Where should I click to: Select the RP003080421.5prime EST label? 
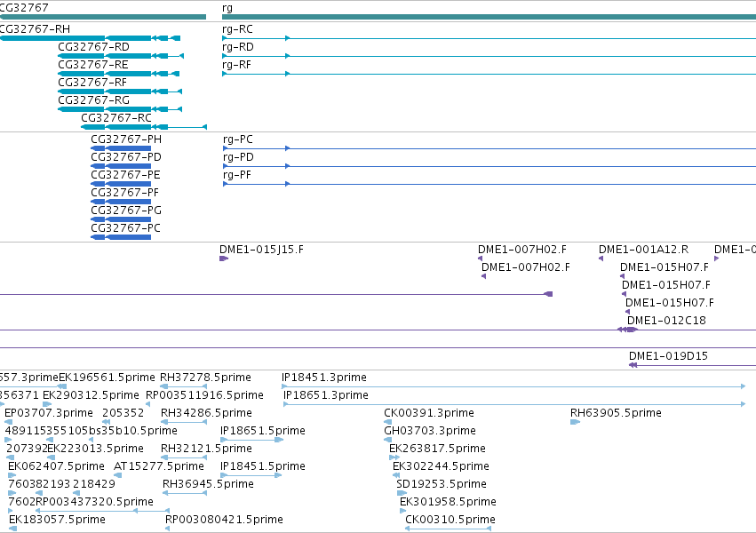[224, 520]
